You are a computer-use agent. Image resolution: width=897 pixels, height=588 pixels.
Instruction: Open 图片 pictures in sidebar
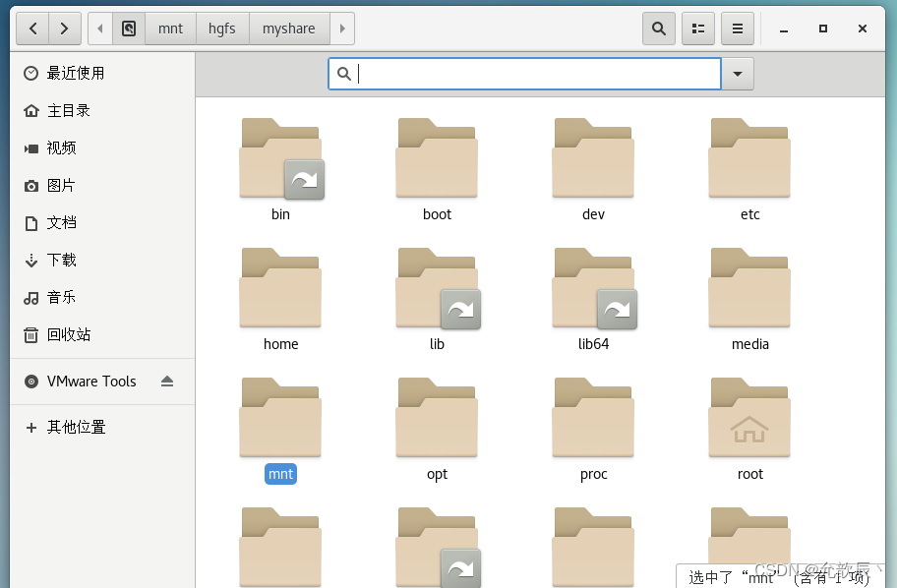(x=102, y=185)
